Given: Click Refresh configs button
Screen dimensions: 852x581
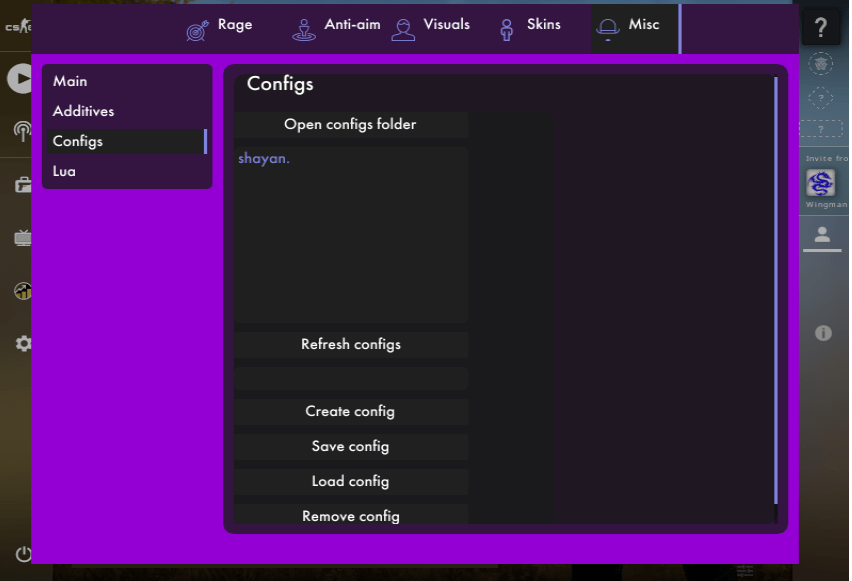Looking at the screenshot, I should tap(351, 345).
